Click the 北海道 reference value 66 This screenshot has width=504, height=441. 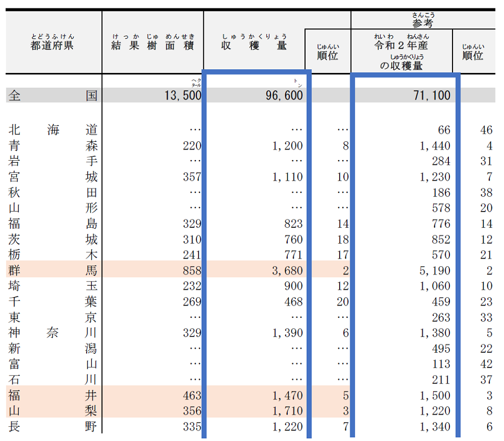click(x=444, y=130)
